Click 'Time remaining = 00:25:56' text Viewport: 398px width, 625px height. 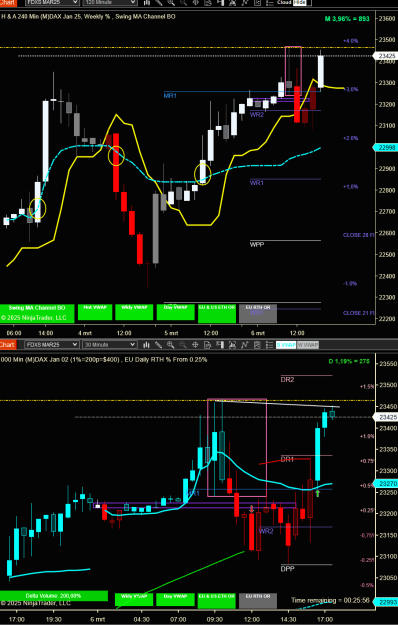(330, 600)
